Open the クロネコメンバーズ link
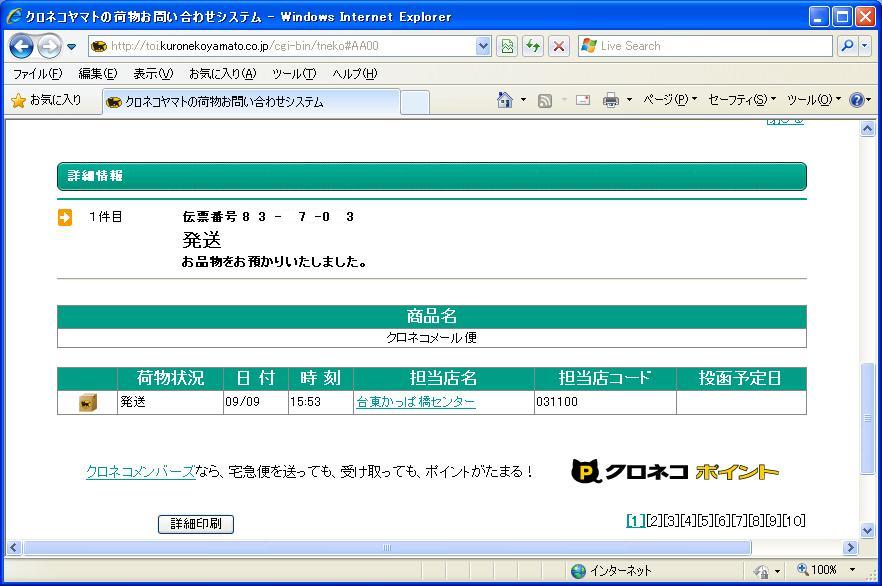The image size is (882, 586). pos(141,471)
